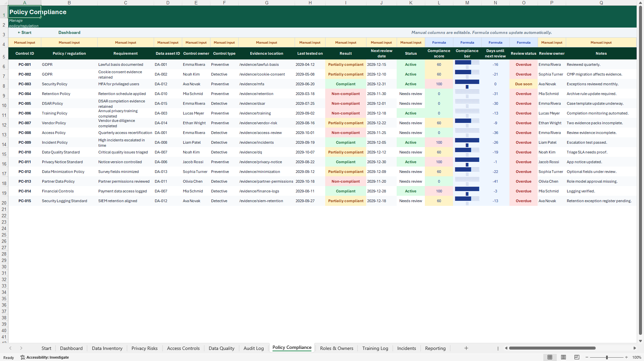Click the select-all corner triangle
This screenshot has height=361, width=644.
pos(4,3)
